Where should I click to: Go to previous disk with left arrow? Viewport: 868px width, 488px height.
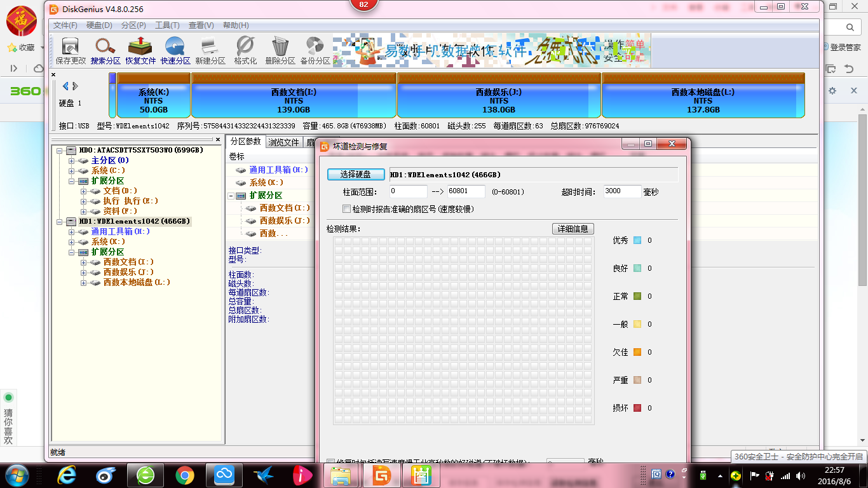click(65, 86)
